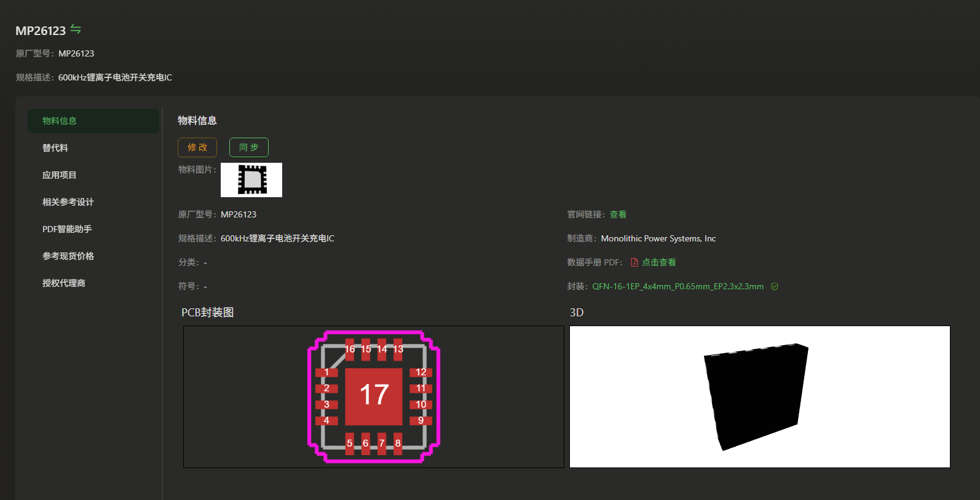The width and height of the screenshot is (980, 500).
Task: Show 参考现货价格 section
Action: (68, 256)
